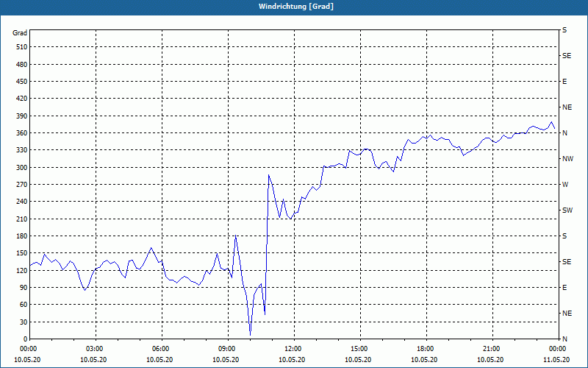Select date 10.05.20 under 03:00

(93, 360)
